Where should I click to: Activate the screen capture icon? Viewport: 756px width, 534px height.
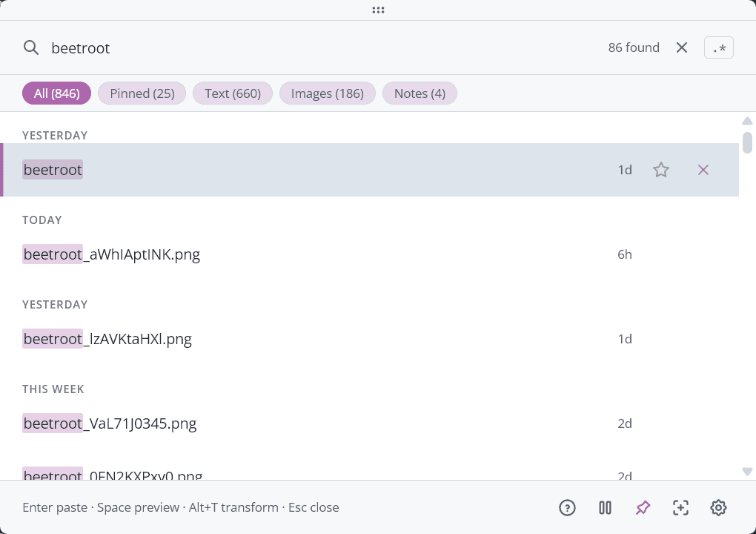point(680,507)
